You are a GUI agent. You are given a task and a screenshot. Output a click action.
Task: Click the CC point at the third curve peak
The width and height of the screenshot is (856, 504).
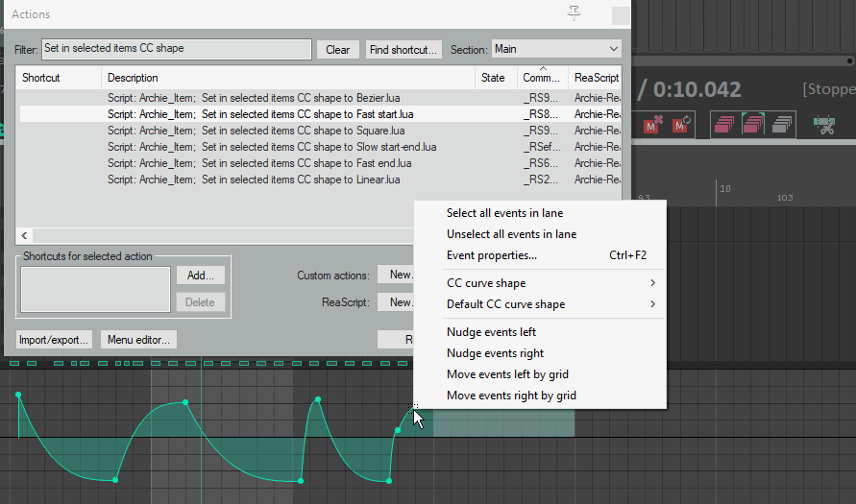click(x=318, y=399)
